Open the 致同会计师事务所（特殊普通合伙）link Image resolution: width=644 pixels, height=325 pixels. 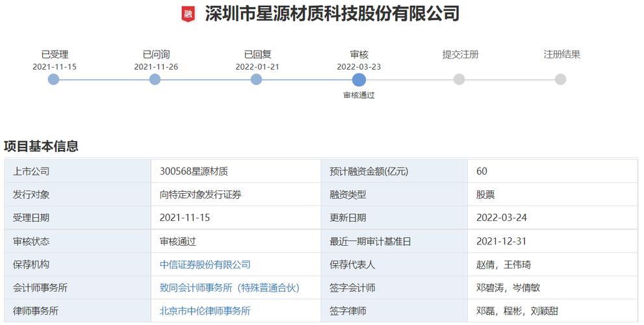(x=229, y=287)
